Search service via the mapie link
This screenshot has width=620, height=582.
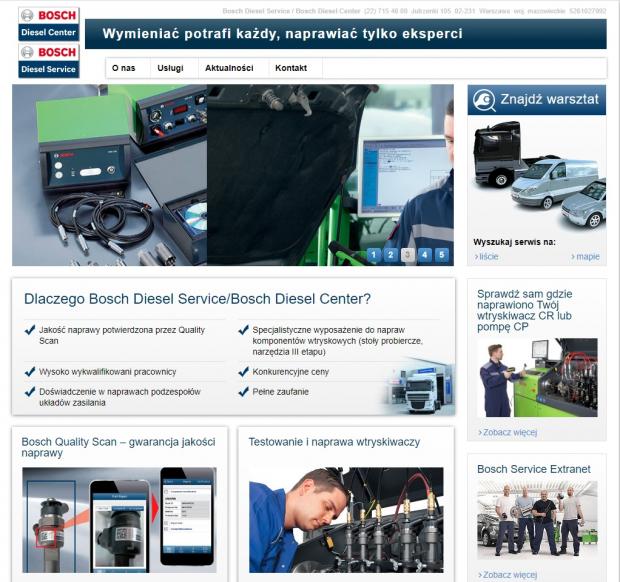point(586,257)
